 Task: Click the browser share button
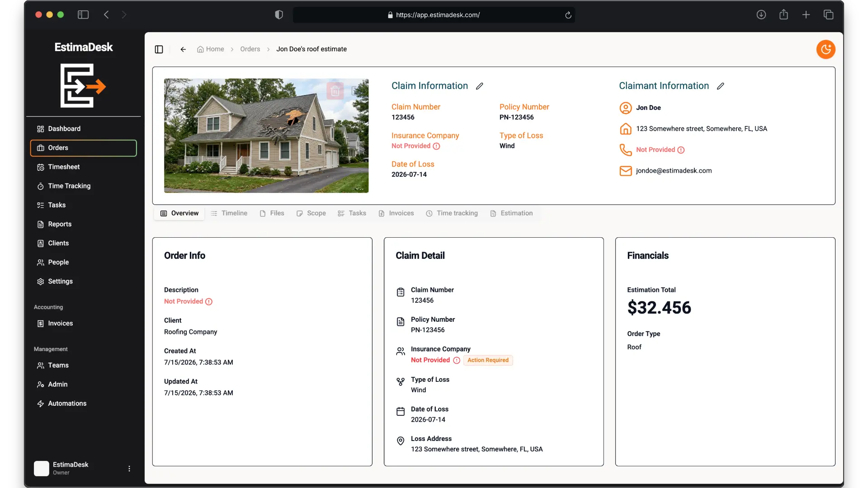(783, 15)
